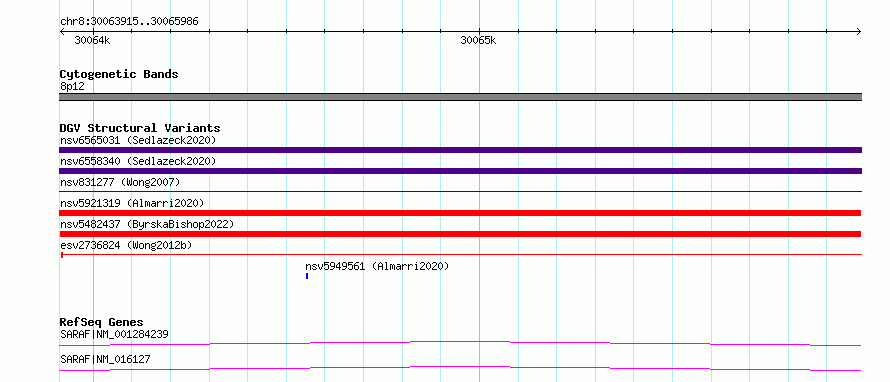The height and width of the screenshot is (382, 890).
Task: Open the nsv5921319 (Almarri2020) label
Action: click(x=132, y=203)
